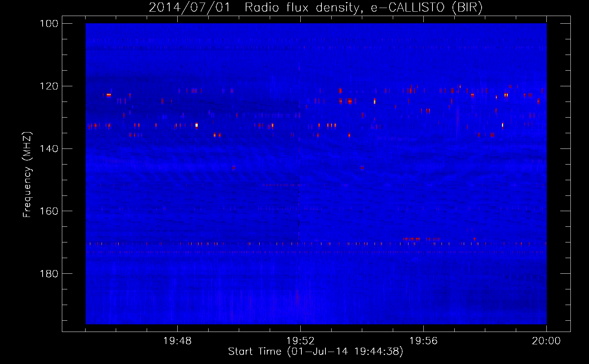Click the Frequency (MHZ) axis label

(x=27, y=174)
